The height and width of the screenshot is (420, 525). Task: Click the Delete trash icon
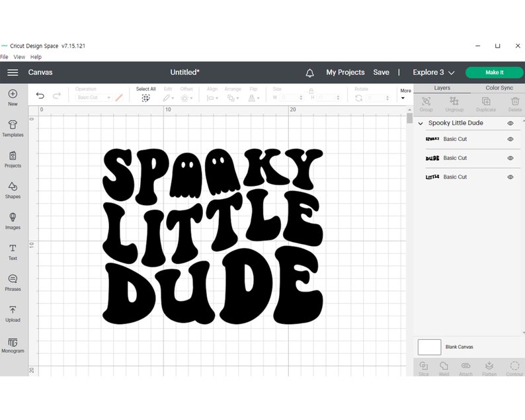(515, 101)
